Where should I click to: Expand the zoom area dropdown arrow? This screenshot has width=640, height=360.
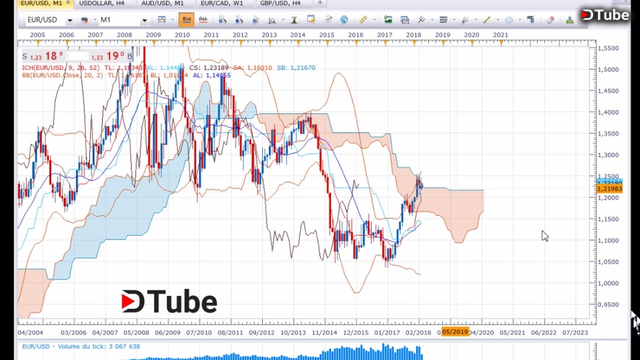pos(282,20)
